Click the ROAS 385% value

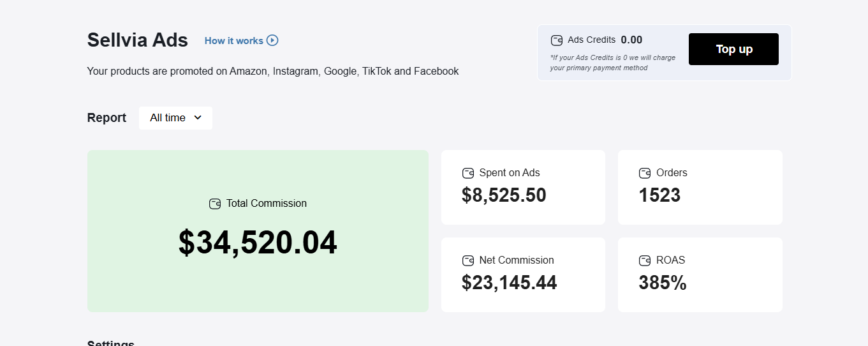point(663,283)
